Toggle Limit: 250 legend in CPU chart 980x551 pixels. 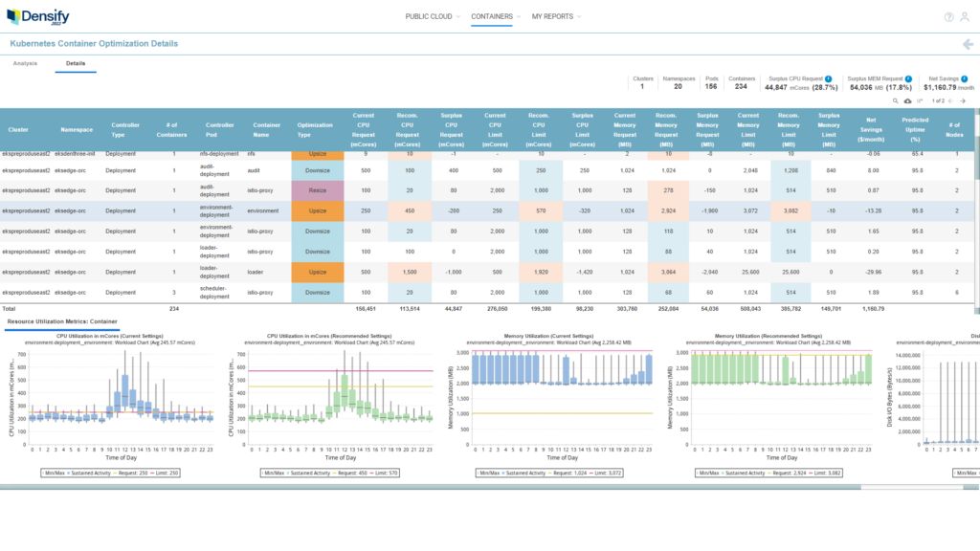click(165, 473)
